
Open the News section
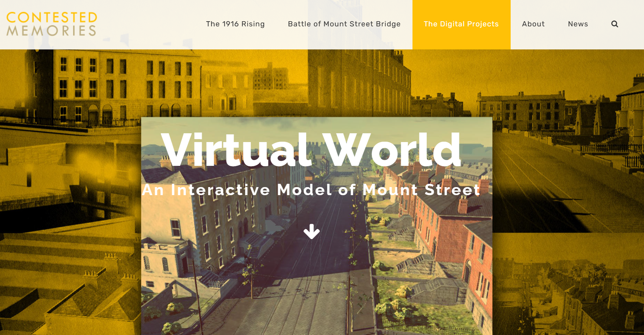tap(578, 24)
